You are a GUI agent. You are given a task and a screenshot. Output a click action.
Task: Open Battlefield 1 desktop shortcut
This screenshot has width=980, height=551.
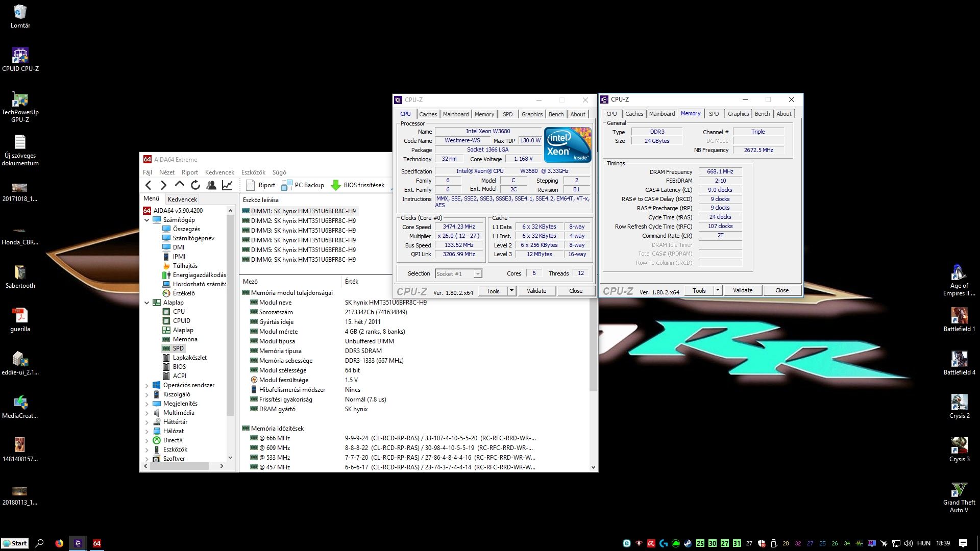click(959, 320)
